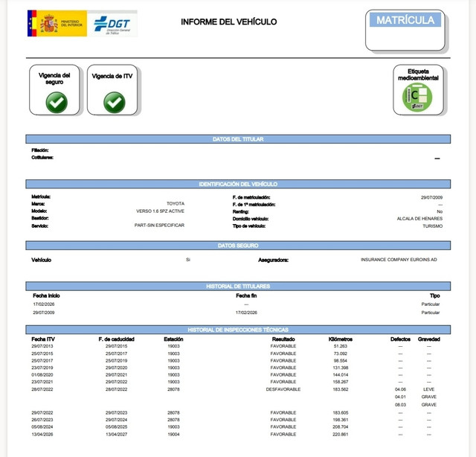Image resolution: width=476 pixels, height=457 pixels.
Task: Click the Gravedad column header
Action: point(429,339)
